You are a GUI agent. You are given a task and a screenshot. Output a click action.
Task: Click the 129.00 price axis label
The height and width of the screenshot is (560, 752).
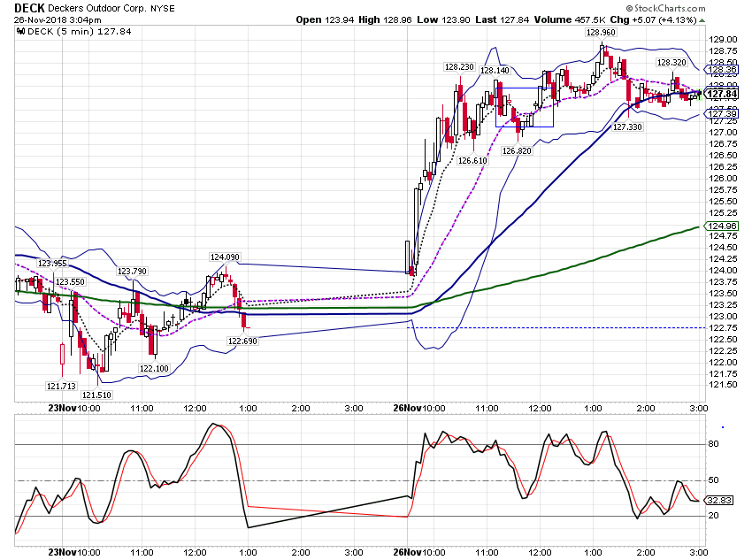coord(723,40)
